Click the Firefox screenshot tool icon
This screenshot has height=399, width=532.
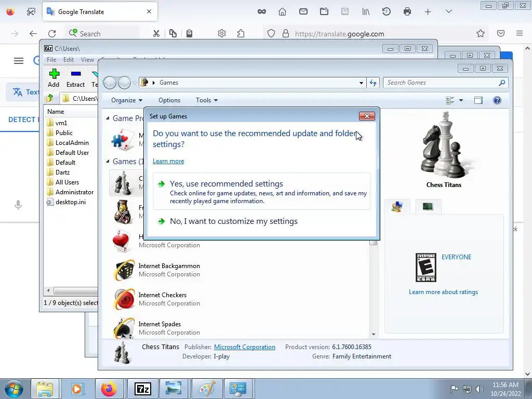coord(31,12)
